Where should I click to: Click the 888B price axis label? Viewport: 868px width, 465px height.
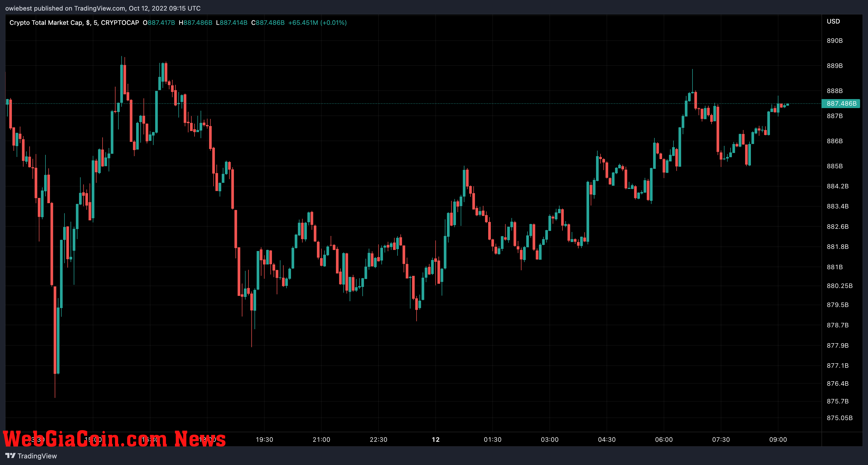835,91
